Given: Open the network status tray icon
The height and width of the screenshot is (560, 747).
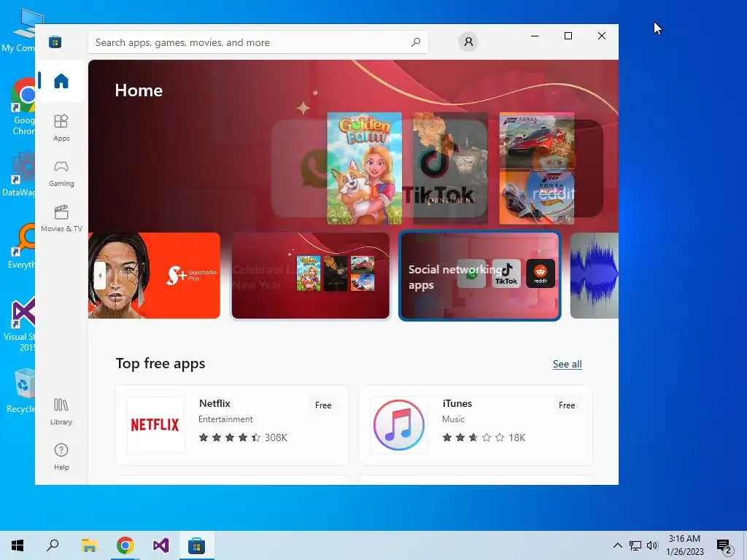Looking at the screenshot, I should 635,545.
